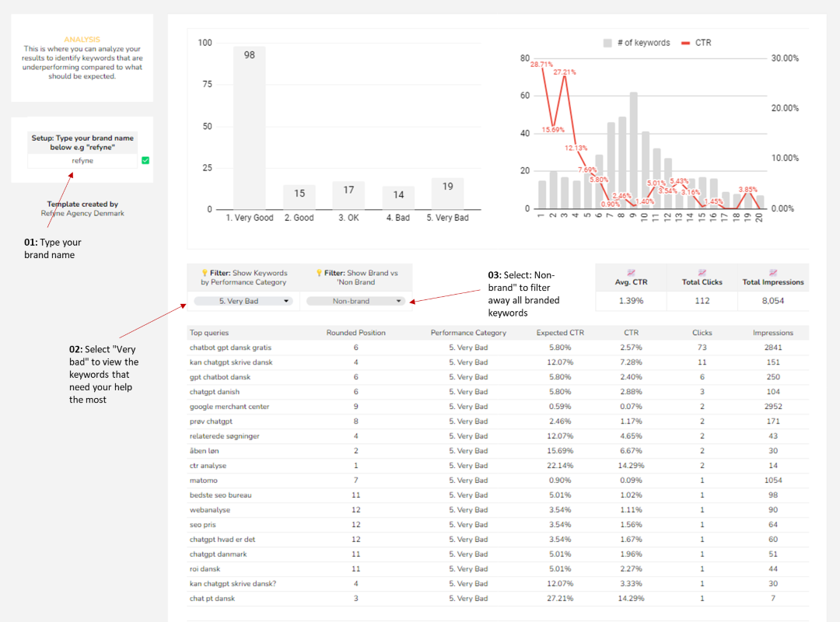This screenshot has height=622, width=840.
Task: Open the Non-brand filter dropdown
Action: coord(355,301)
